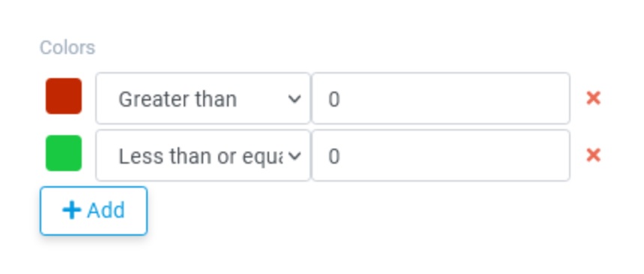Click the plus icon inside Add

[x=71, y=210]
